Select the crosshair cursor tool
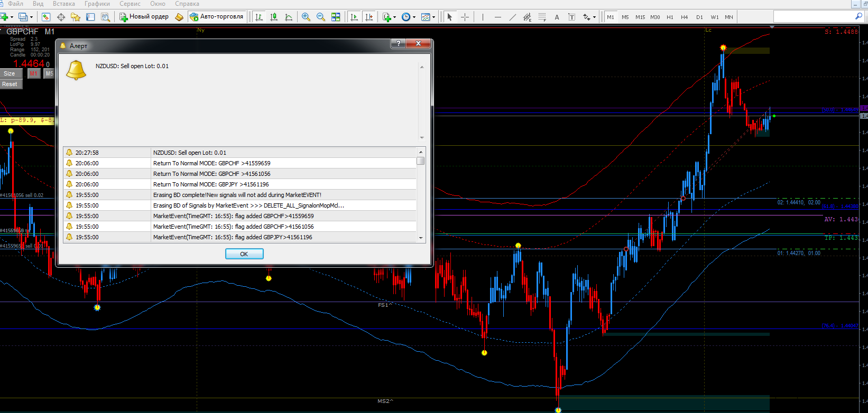868x413 pixels. 465,17
